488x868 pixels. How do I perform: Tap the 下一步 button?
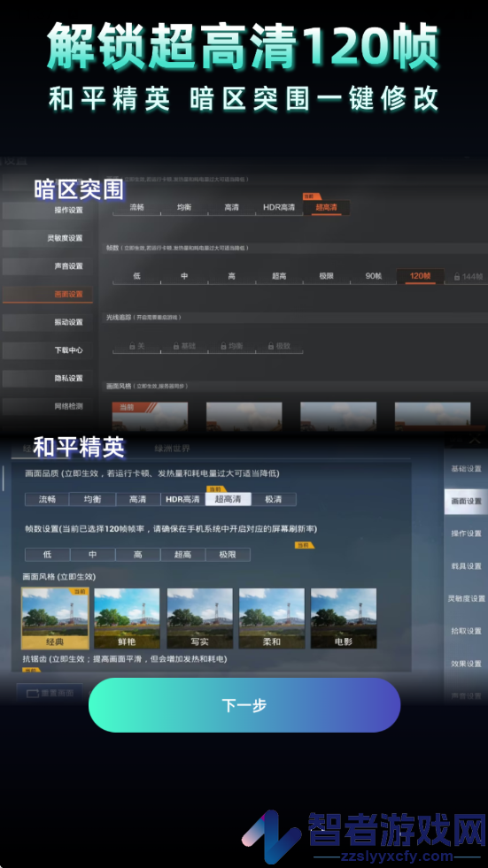[x=244, y=704]
